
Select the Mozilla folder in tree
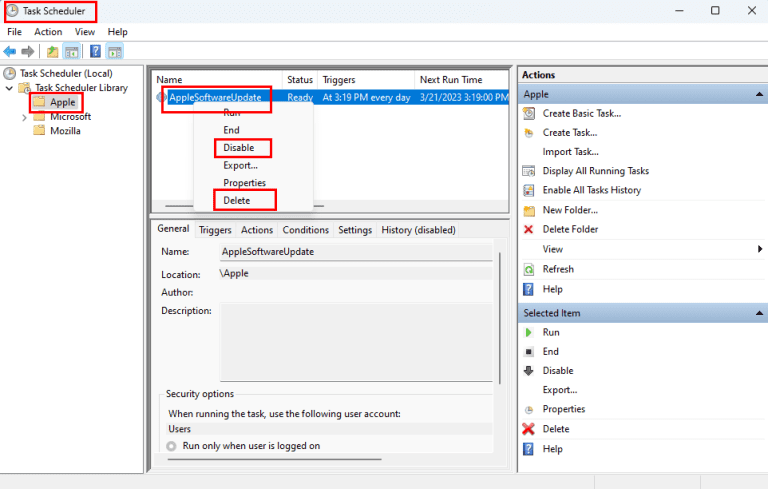pyautogui.click(x=65, y=131)
